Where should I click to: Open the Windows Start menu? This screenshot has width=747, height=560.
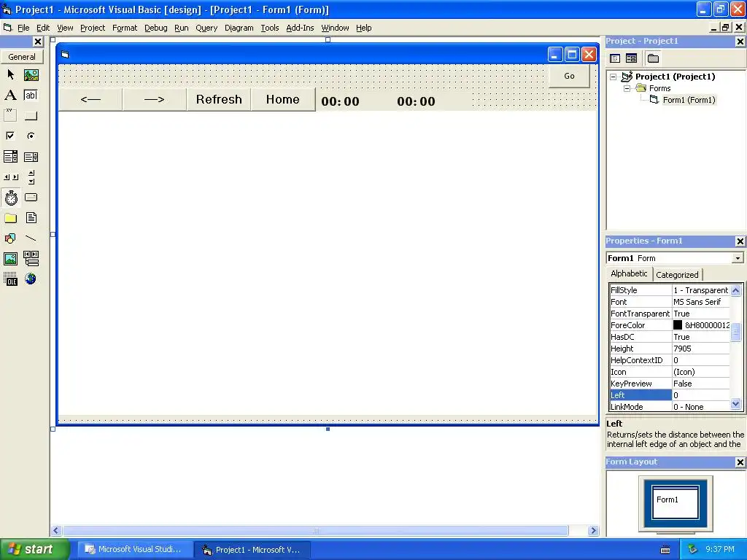pos(35,549)
